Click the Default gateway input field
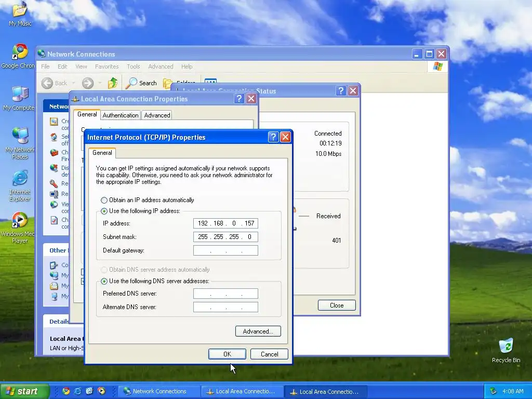The image size is (532, 399). click(225, 250)
